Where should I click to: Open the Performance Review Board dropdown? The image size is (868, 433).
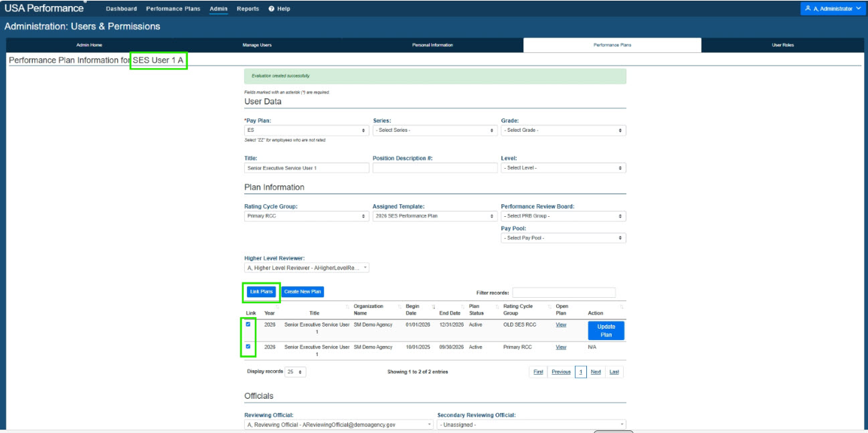[x=563, y=216]
